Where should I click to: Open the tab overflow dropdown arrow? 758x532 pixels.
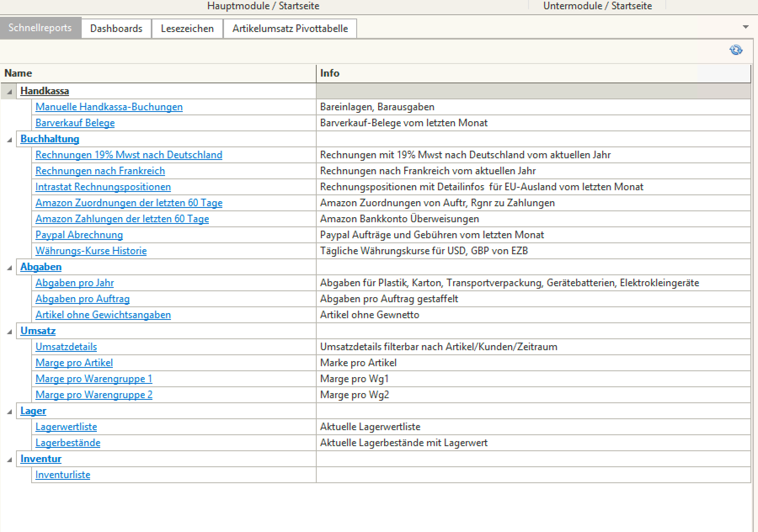click(745, 27)
